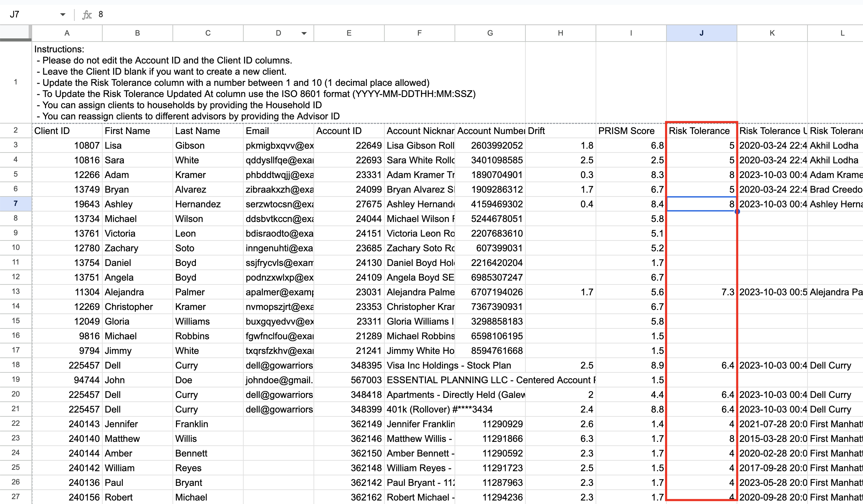Click the PRISM Score header cell
The height and width of the screenshot is (504, 863).
tap(631, 131)
